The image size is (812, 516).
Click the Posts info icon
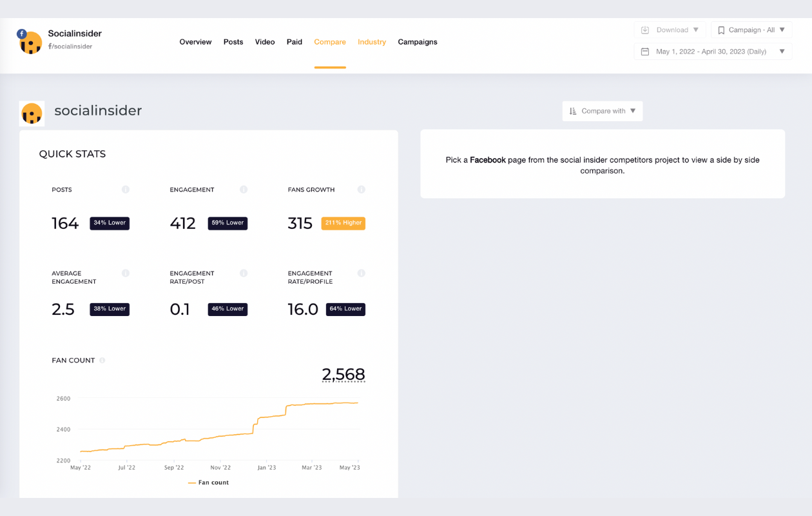click(x=126, y=190)
